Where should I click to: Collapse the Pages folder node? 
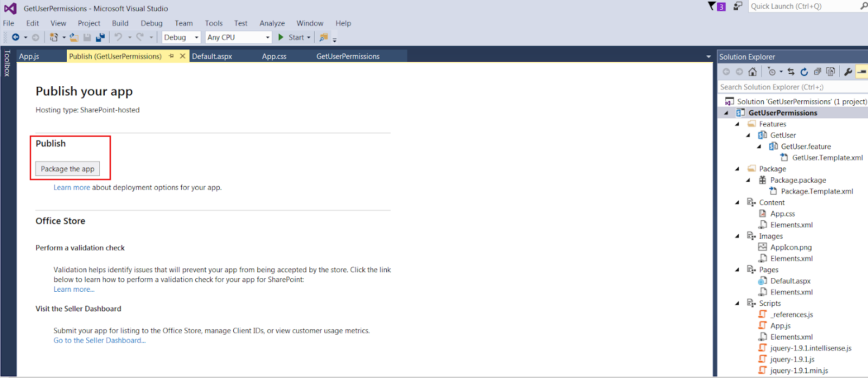coord(737,270)
